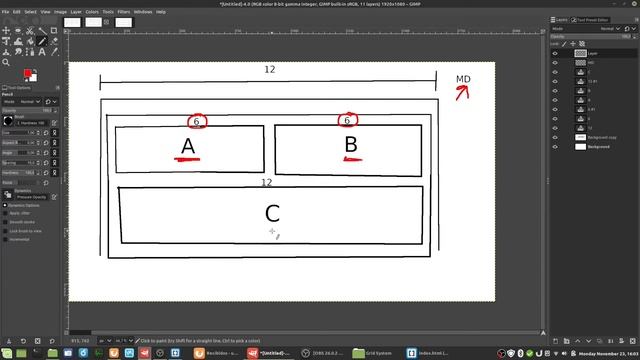The image size is (640, 360).
Task: Select the Pencil tool in toolbox
Action: [42, 41]
